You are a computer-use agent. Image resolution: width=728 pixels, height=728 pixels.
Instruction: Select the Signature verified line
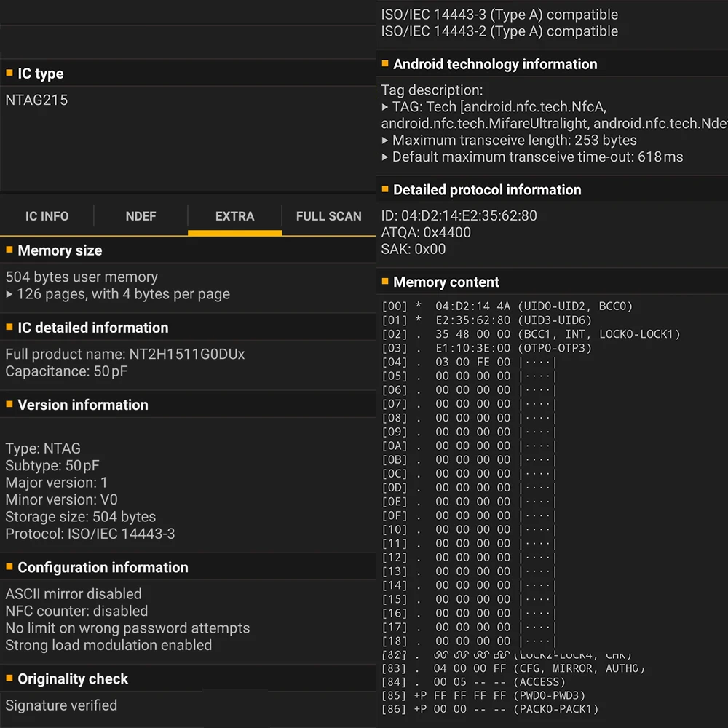(x=61, y=705)
